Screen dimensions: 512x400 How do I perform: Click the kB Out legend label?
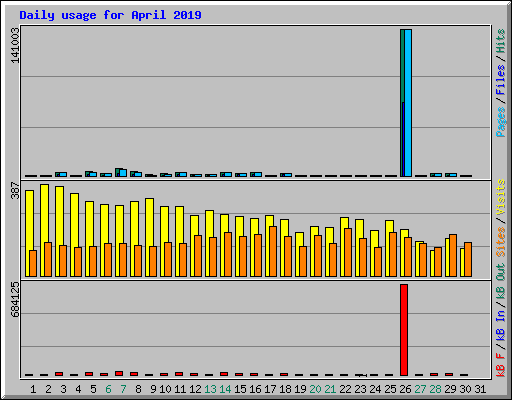pyautogui.click(x=500, y=282)
